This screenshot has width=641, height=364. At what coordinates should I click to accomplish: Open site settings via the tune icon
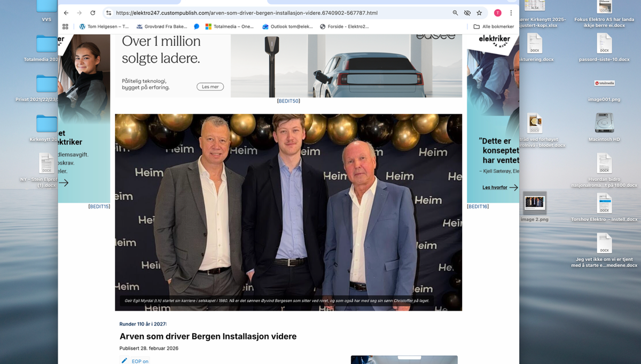click(x=108, y=12)
